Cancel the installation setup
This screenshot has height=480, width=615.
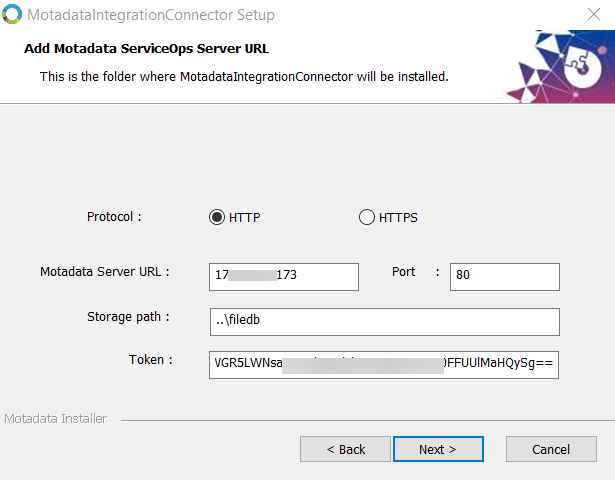pos(551,449)
